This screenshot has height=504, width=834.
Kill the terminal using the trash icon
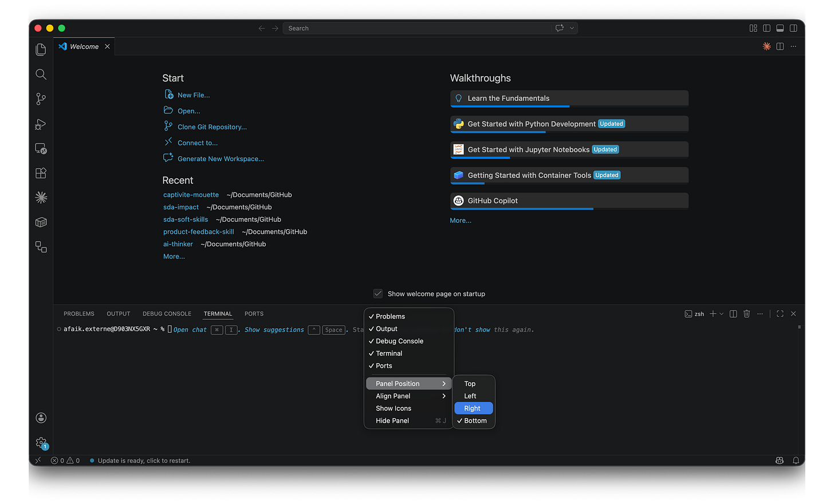tap(746, 313)
